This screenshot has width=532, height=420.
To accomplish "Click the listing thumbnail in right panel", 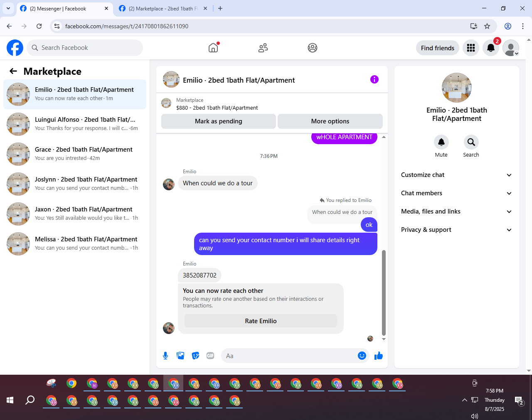I will 457,88.
